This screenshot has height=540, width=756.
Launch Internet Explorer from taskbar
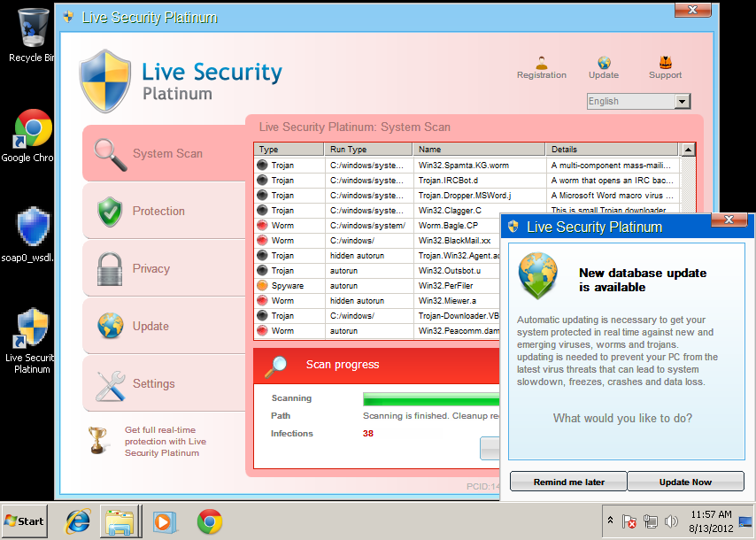(x=78, y=521)
